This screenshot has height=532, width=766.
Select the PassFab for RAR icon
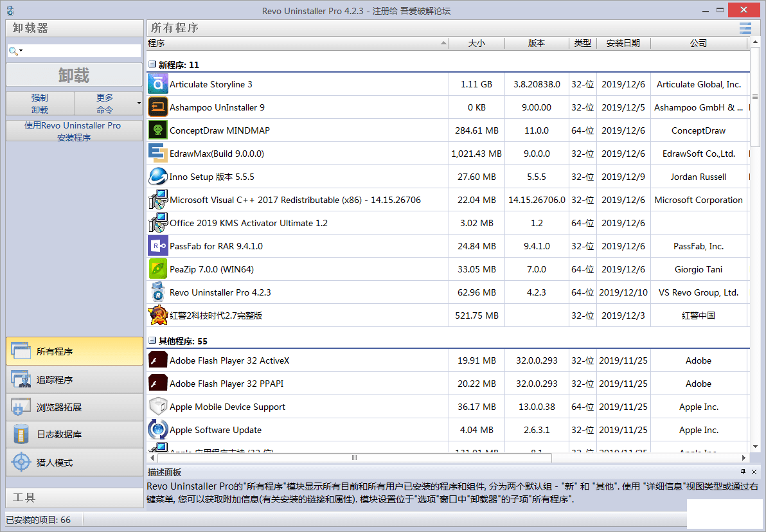158,245
